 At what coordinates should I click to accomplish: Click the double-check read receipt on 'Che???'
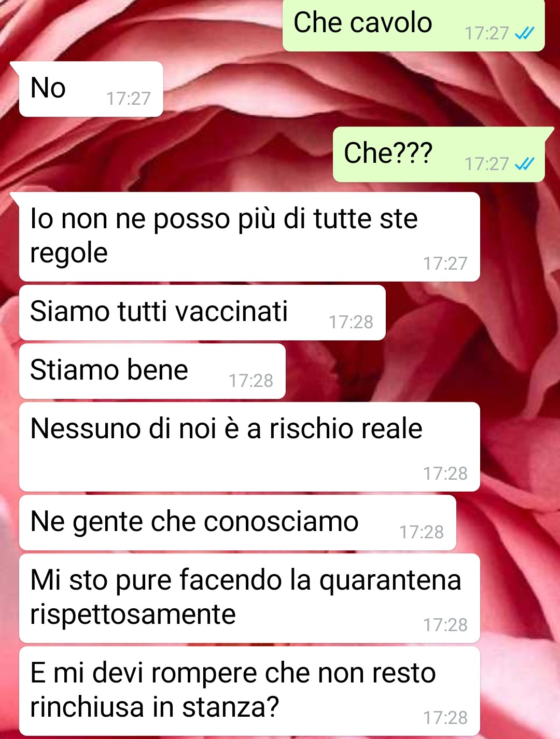[x=524, y=164]
